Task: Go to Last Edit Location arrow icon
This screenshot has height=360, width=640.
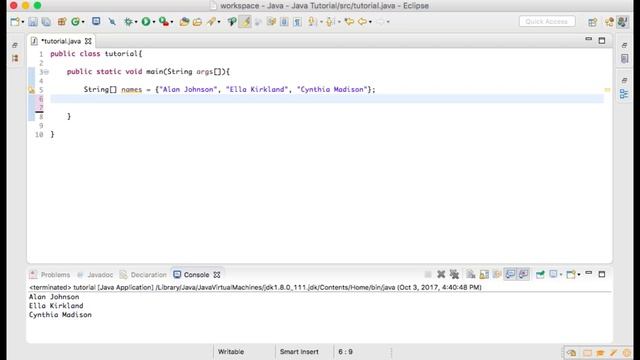Action: (x=349, y=22)
